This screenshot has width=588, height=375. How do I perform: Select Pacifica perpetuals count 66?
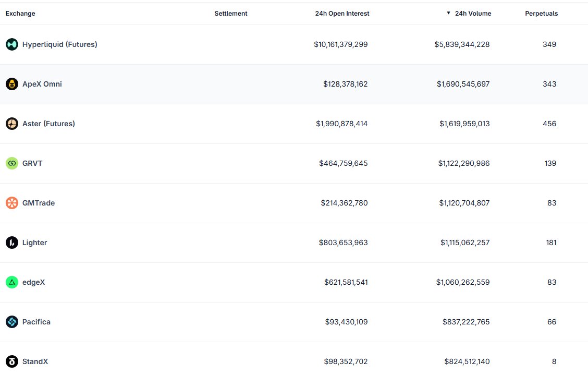tap(552, 322)
